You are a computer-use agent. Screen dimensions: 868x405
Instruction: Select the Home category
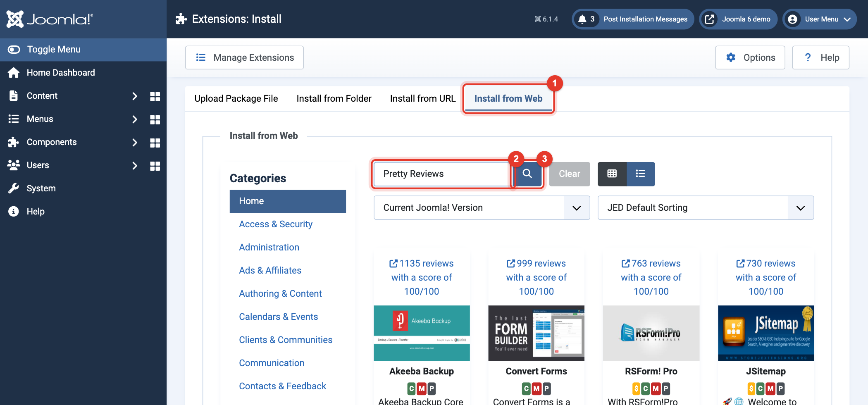[288, 201]
